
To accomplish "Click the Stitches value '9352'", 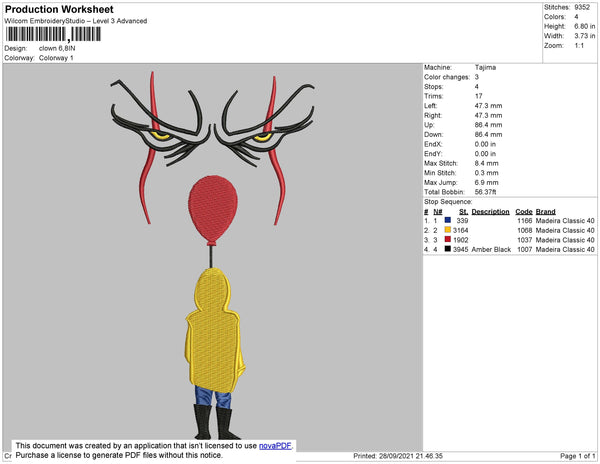I will pos(582,7).
